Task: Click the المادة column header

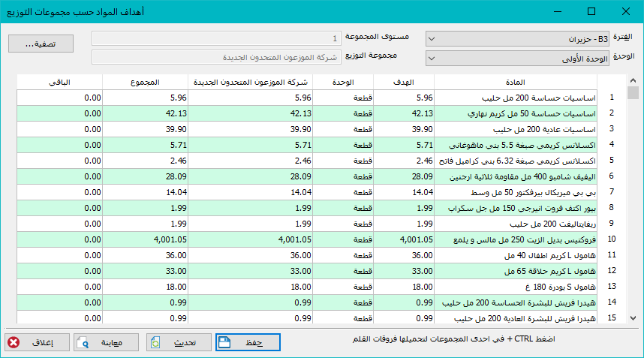Action: coord(516,82)
